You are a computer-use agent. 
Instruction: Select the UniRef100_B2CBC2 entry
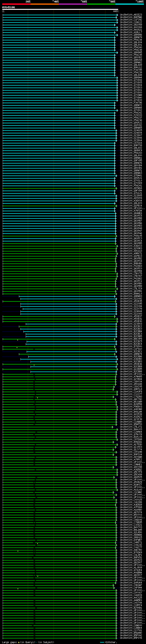tap(131, 326)
